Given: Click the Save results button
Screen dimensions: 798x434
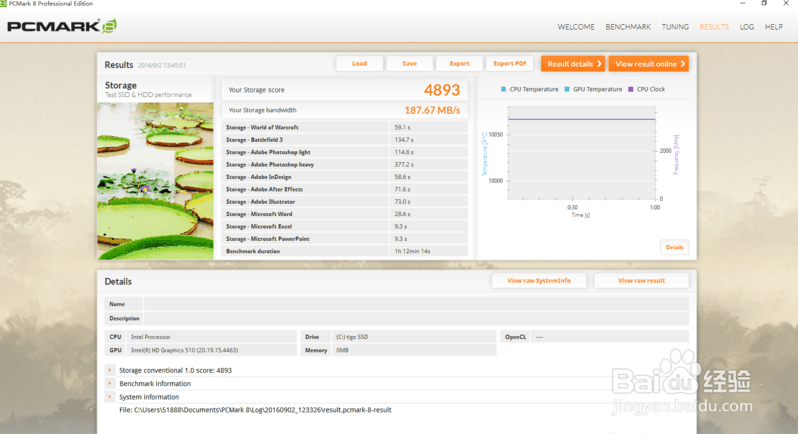Looking at the screenshot, I should [x=409, y=64].
